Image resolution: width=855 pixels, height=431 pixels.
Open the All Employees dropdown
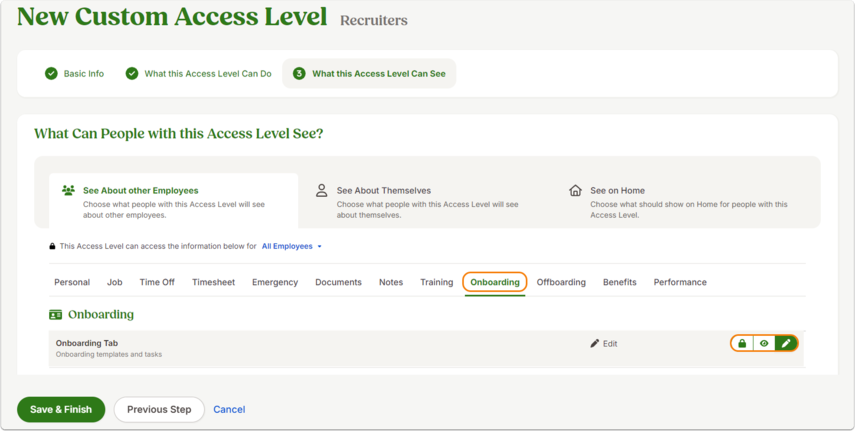292,247
